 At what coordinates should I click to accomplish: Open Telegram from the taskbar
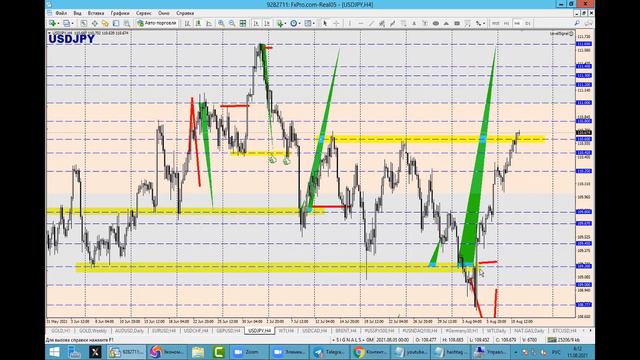pos(329,352)
